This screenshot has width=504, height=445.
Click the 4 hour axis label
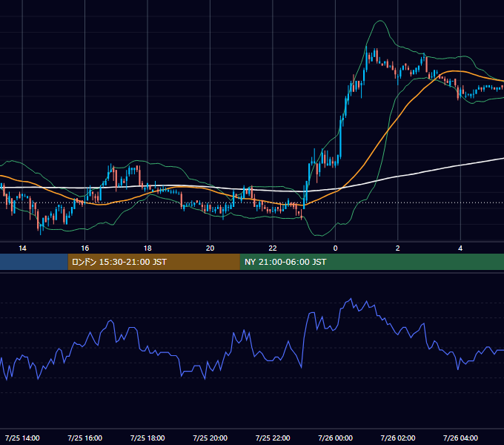click(x=460, y=248)
